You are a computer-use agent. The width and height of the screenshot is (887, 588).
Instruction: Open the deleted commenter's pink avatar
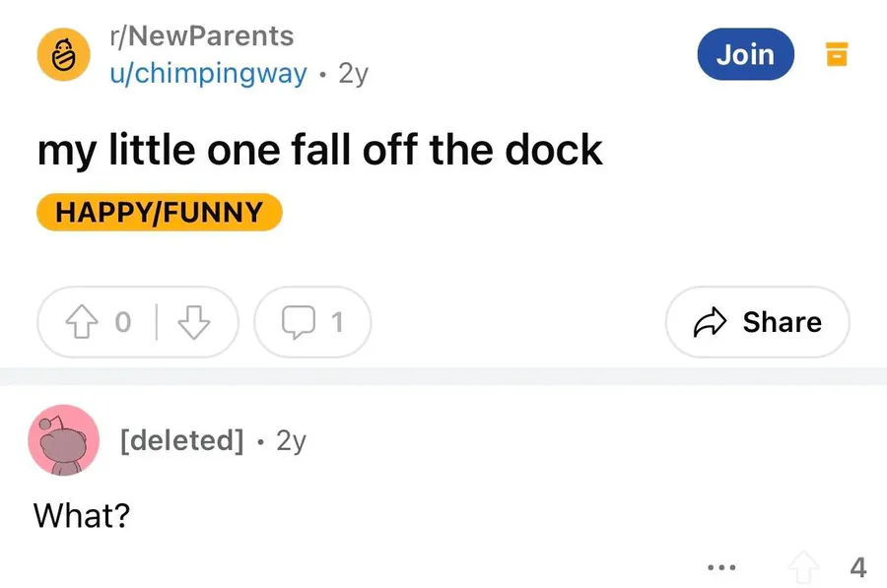63,440
